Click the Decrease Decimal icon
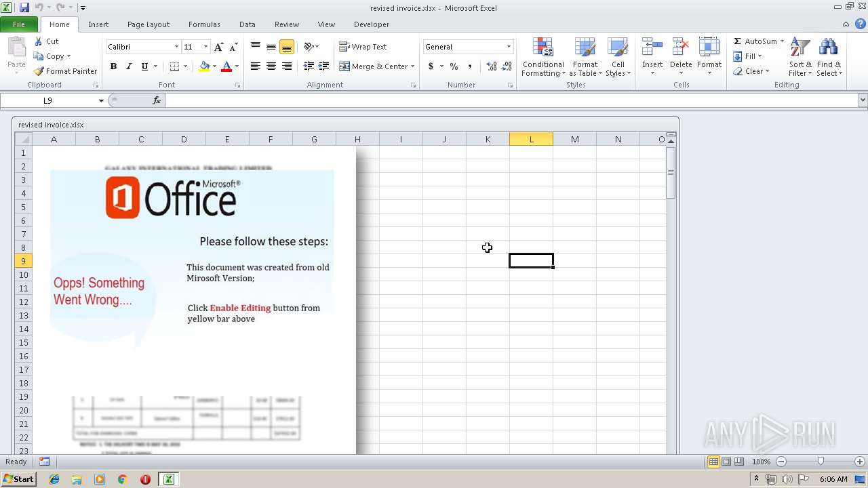 click(507, 66)
